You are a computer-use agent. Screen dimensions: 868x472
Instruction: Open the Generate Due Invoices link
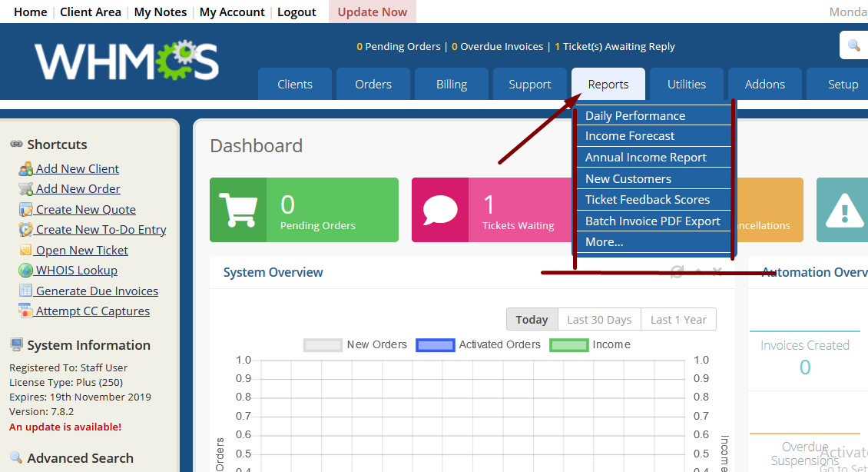pyautogui.click(x=97, y=291)
